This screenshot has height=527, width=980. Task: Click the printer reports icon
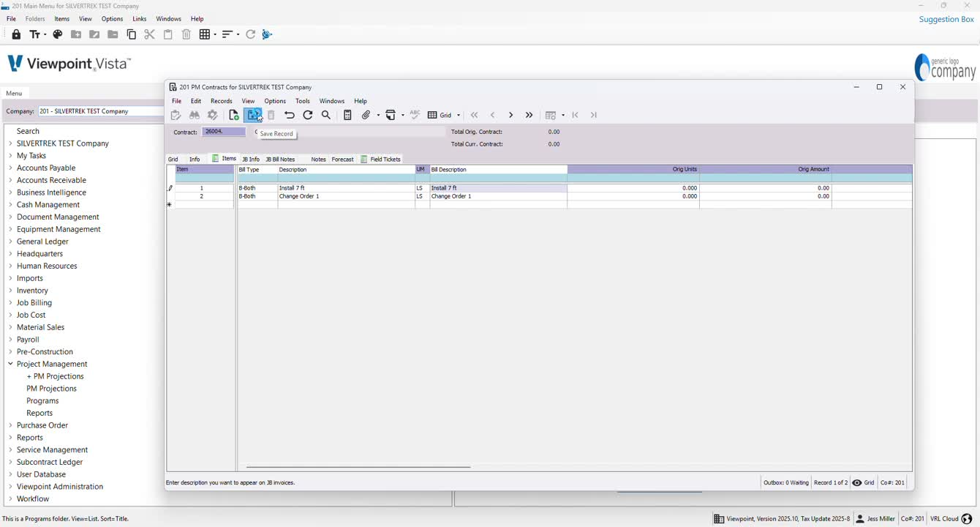click(391, 115)
